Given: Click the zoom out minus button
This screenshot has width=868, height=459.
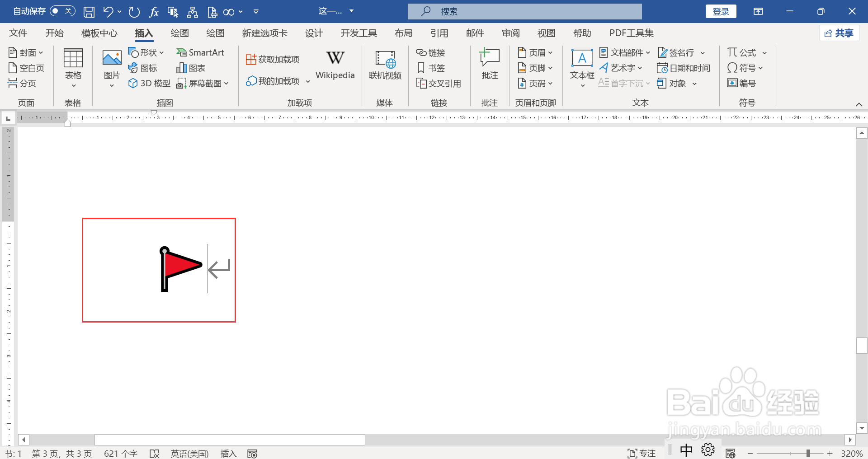Looking at the screenshot, I should click(x=750, y=453).
